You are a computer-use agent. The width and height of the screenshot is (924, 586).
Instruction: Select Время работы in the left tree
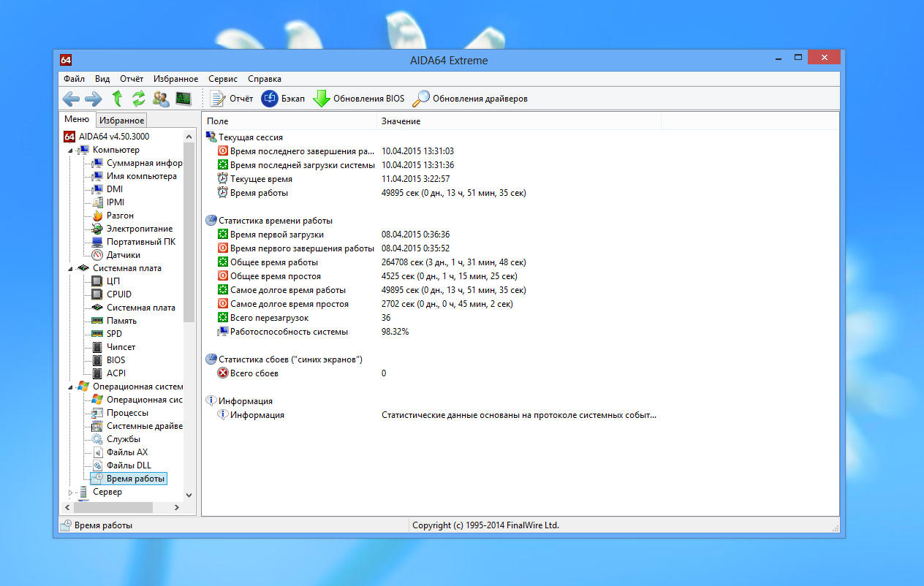(x=129, y=479)
